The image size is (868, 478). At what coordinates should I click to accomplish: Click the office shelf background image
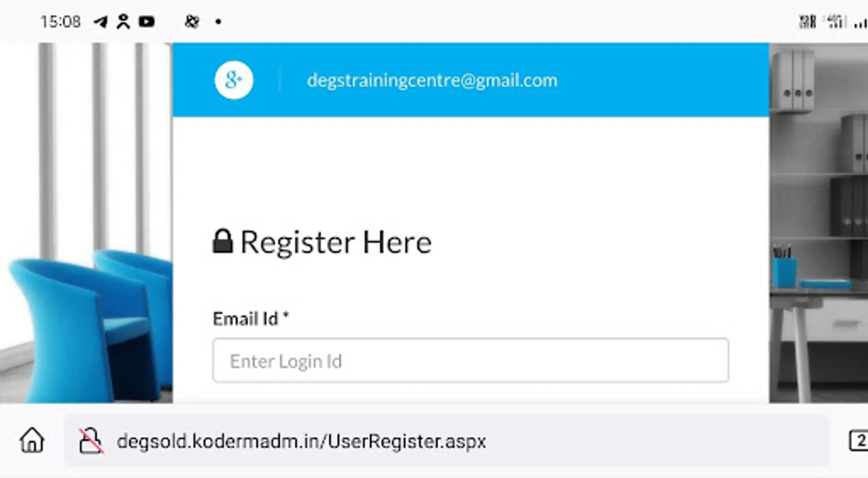pyautogui.click(x=818, y=212)
